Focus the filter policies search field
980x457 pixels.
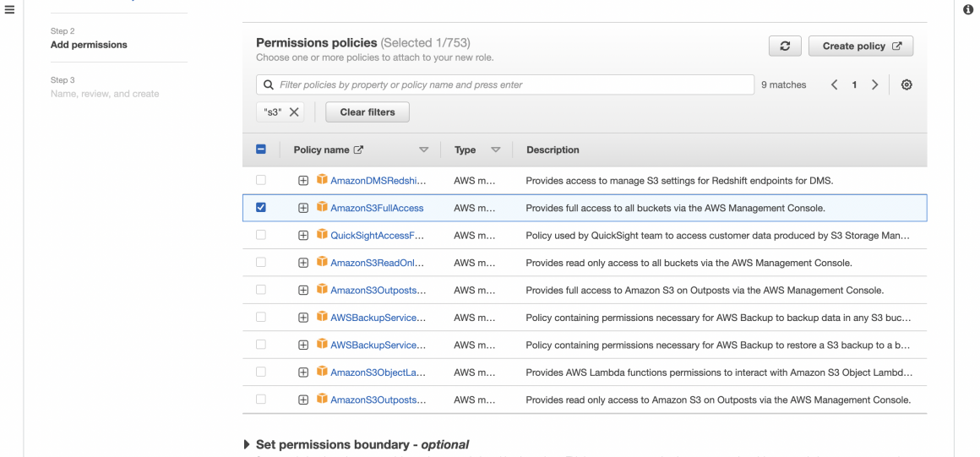(507, 85)
